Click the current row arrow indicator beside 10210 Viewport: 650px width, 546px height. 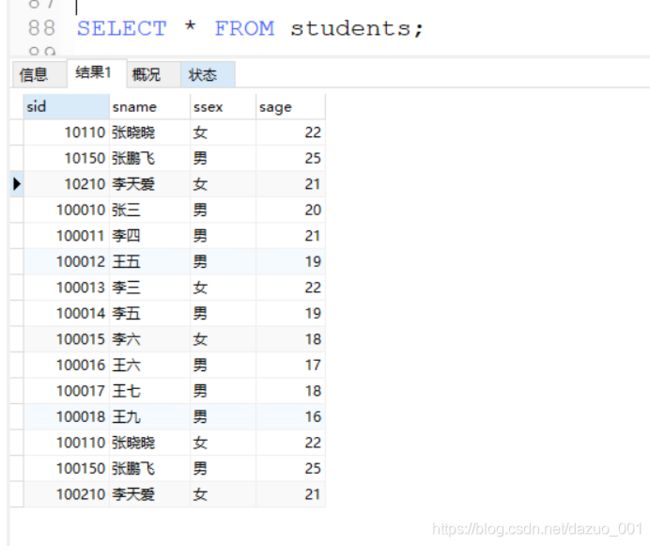tap(17, 184)
